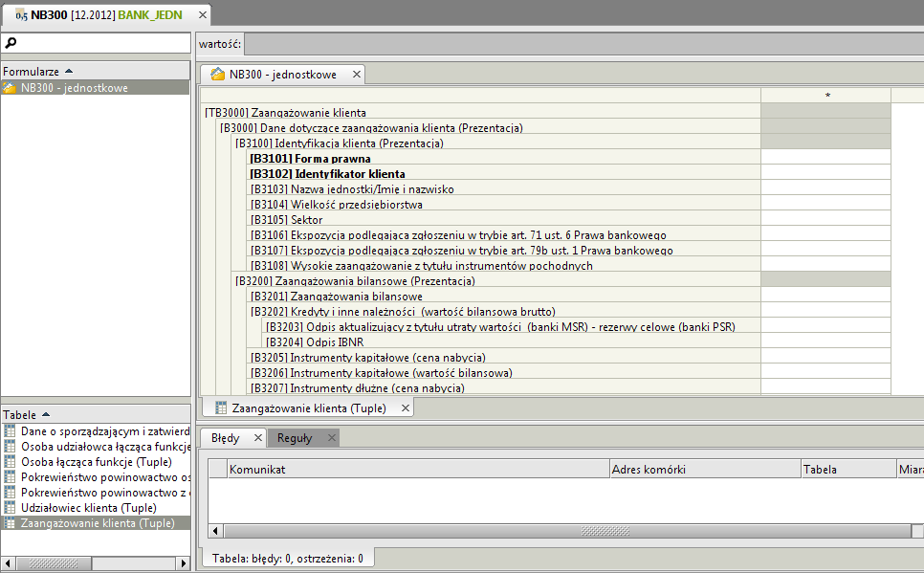This screenshot has width=924, height=573.
Task: Open Osoba łącząca funkcje (Tuple) table
Action: coord(97,462)
